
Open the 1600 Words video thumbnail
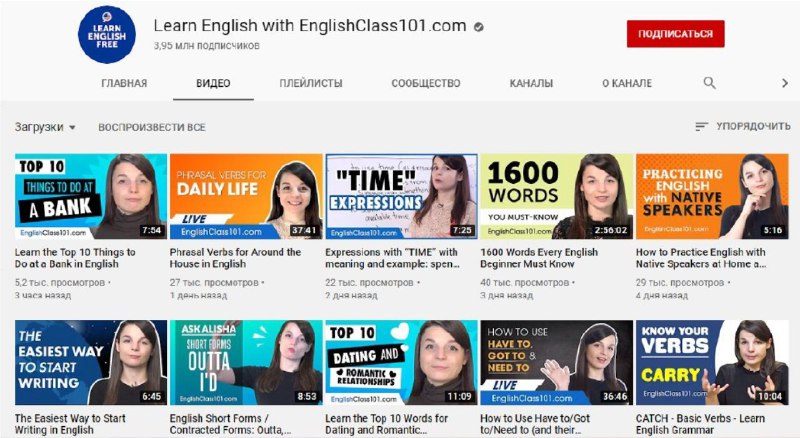(557, 197)
